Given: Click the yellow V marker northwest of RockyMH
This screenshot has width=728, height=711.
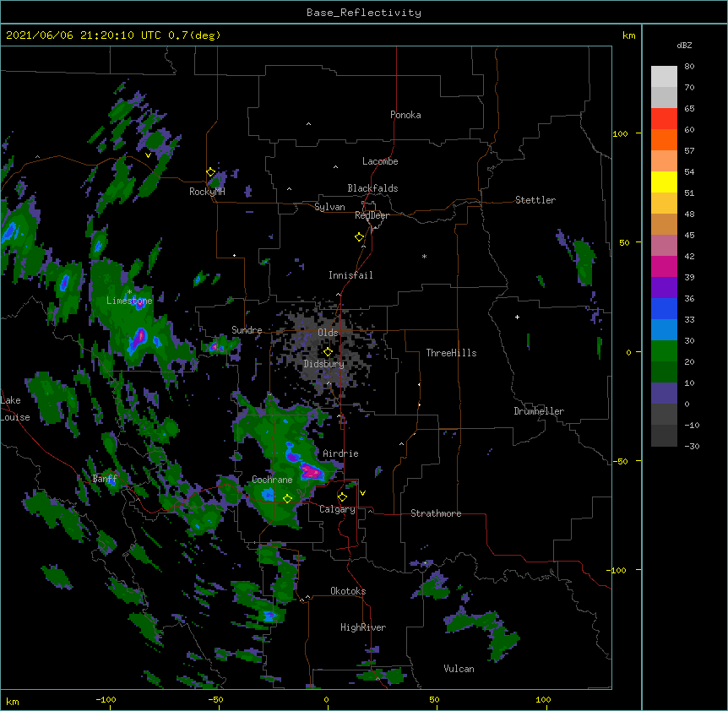Looking at the screenshot, I should pos(148,155).
